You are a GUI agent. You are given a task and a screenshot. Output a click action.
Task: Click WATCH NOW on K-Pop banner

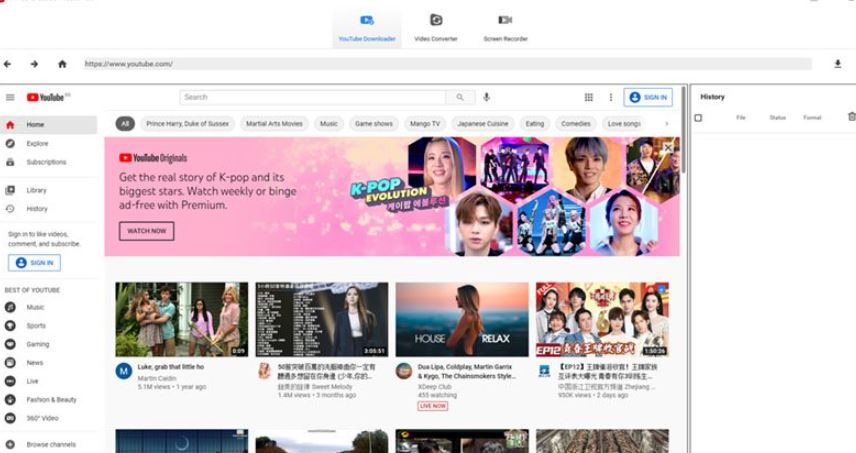pyautogui.click(x=146, y=231)
